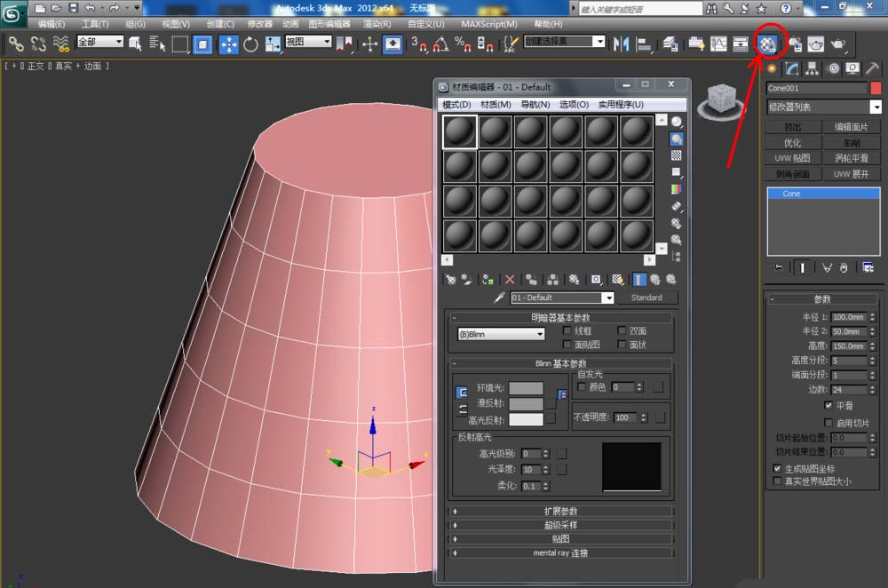The image size is (888, 588).
Task: Select the Rotate transform tool
Action: click(x=250, y=44)
